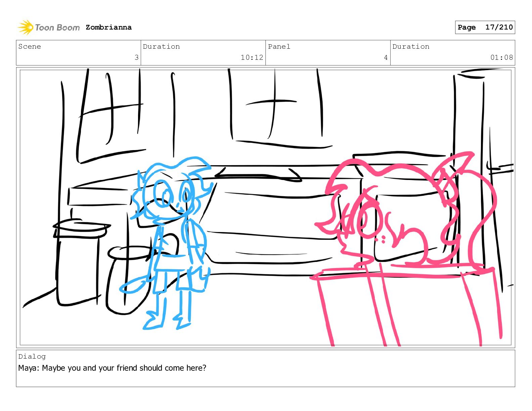Click the 'Page 17/210' box
This screenshot has width=532, height=411.
point(485,27)
